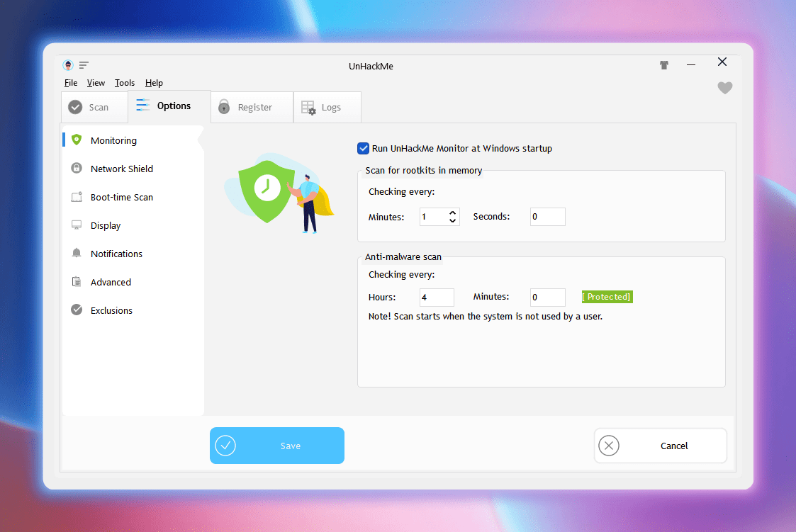Image resolution: width=796 pixels, height=532 pixels.
Task: Open Boot-time Scan settings
Action: [x=132, y=197]
